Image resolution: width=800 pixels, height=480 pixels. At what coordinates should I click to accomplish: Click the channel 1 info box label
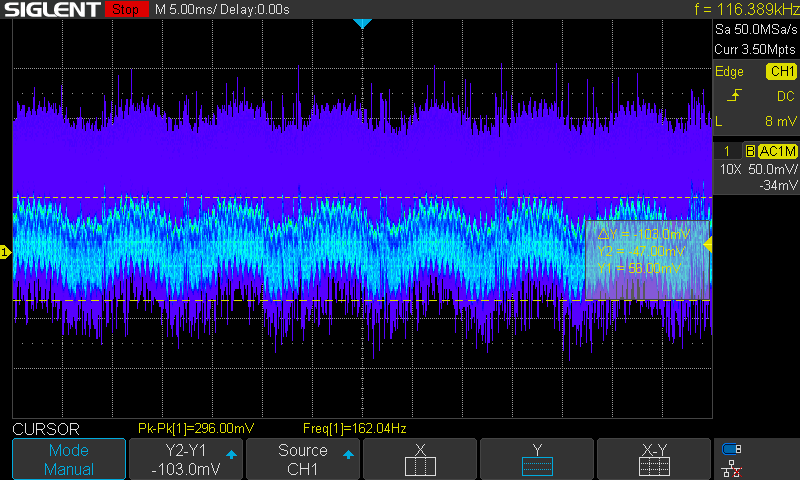(x=726, y=150)
